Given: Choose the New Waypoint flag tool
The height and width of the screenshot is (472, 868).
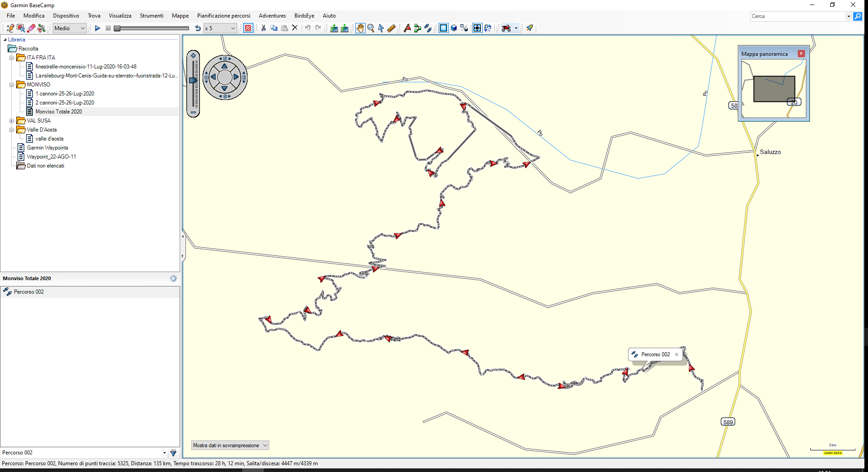Looking at the screenshot, I should (407, 28).
